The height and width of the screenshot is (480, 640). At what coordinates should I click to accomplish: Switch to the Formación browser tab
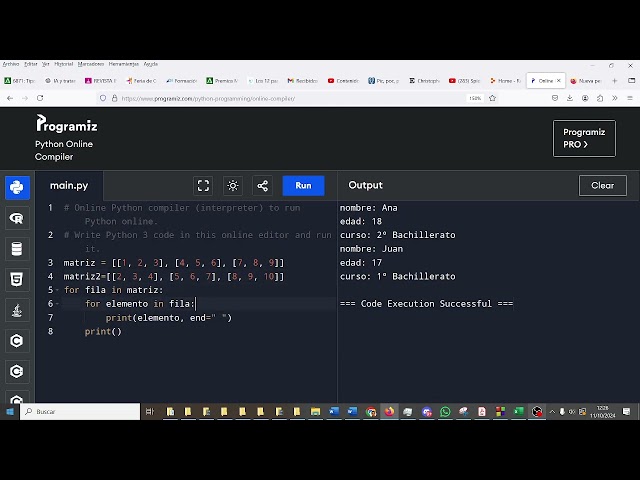182,81
